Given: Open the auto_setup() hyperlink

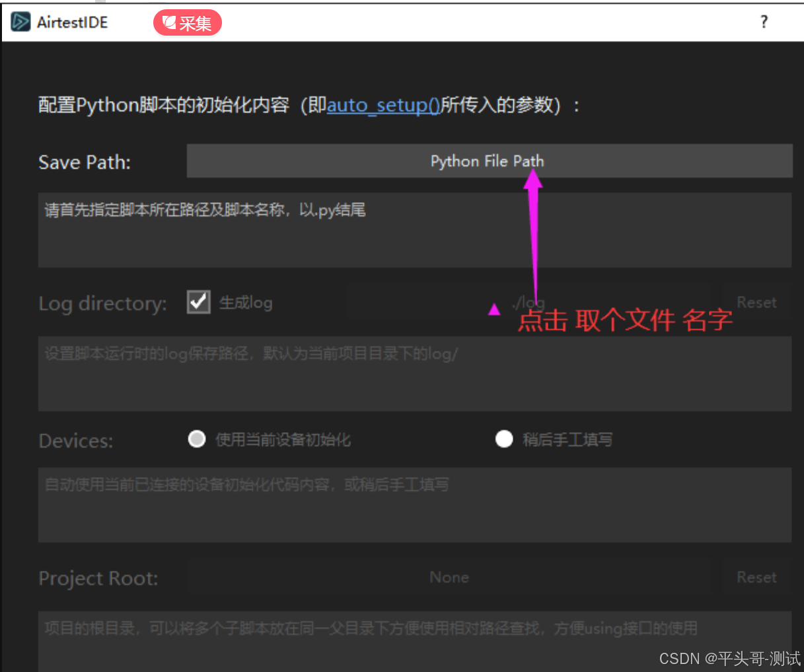Looking at the screenshot, I should coord(383,105).
